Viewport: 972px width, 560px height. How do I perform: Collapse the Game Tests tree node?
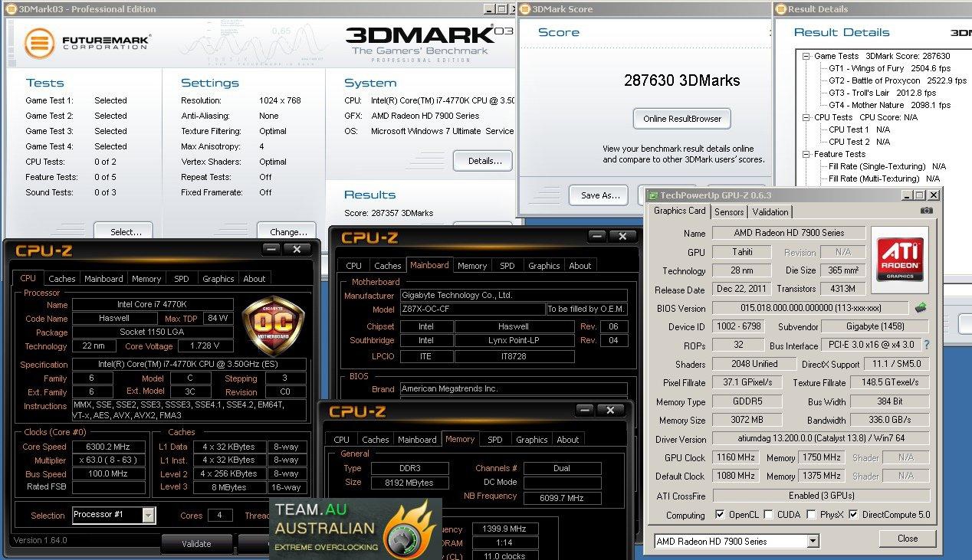point(806,56)
